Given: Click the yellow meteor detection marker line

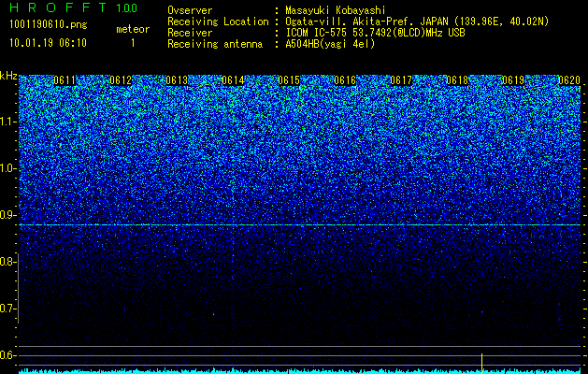Looking at the screenshot, I should [481, 363].
